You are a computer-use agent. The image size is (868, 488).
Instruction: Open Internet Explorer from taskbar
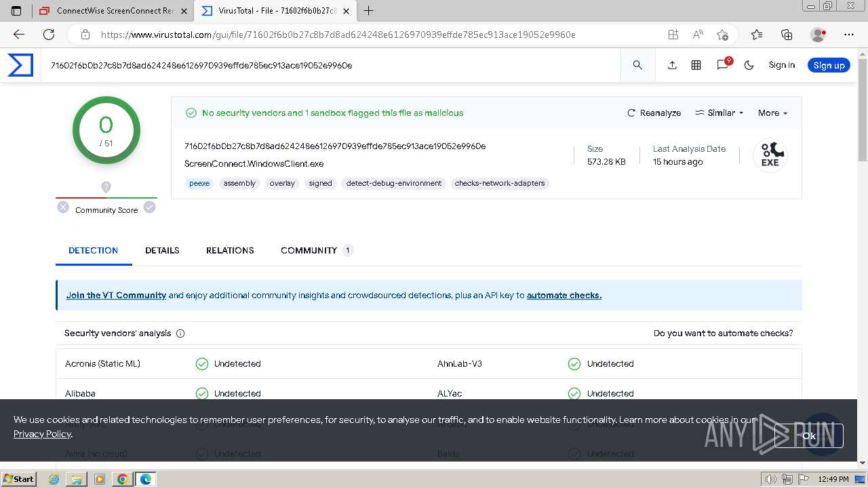54,479
